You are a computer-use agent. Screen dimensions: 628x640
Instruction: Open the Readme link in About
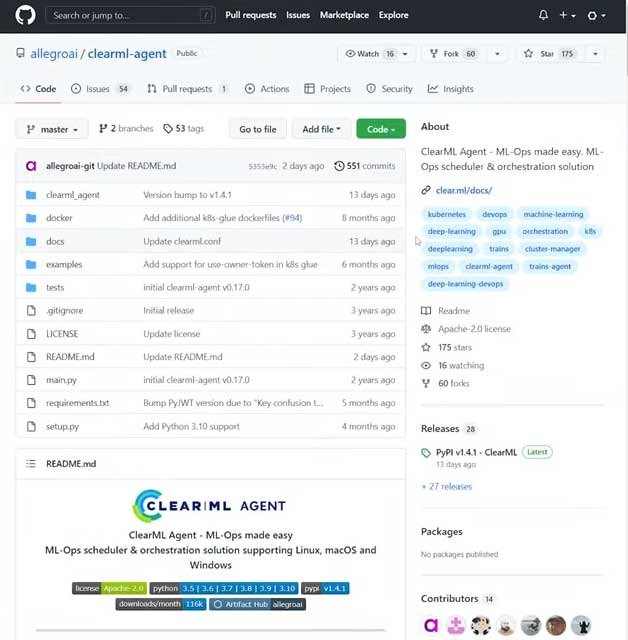click(x=454, y=311)
